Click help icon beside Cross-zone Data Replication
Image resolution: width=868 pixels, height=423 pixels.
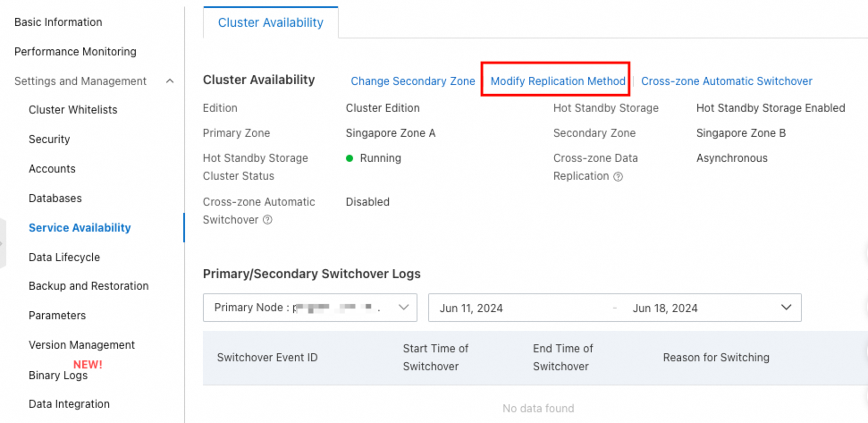(618, 177)
